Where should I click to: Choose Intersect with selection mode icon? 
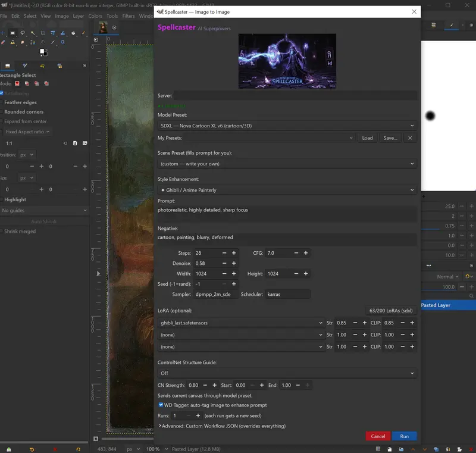(x=46, y=83)
